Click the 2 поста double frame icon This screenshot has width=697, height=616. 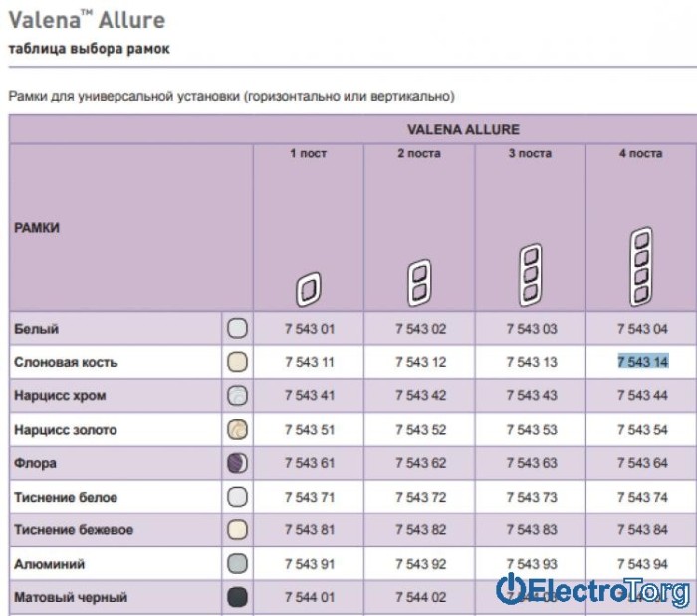[x=419, y=283]
